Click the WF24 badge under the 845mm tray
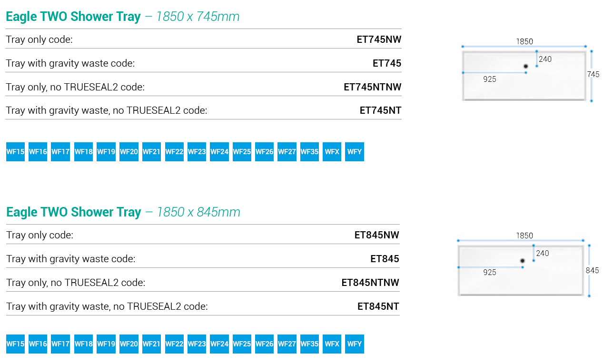The height and width of the screenshot is (364, 603). pos(219,344)
